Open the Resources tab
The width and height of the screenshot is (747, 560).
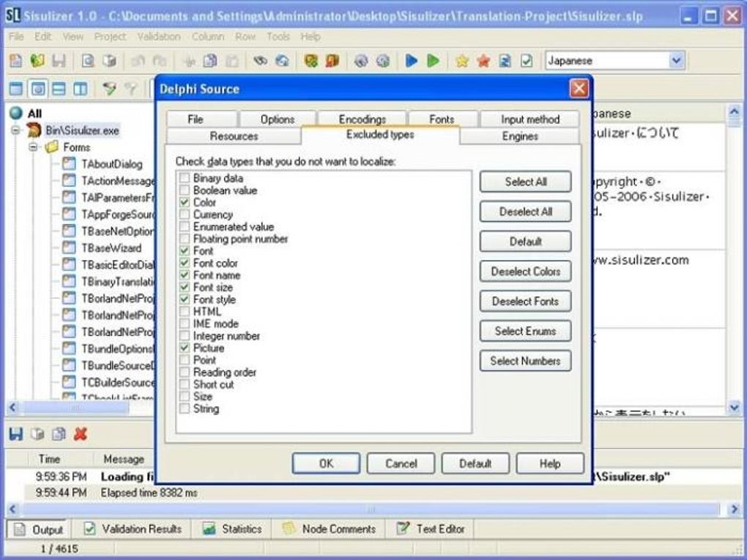pos(234,136)
